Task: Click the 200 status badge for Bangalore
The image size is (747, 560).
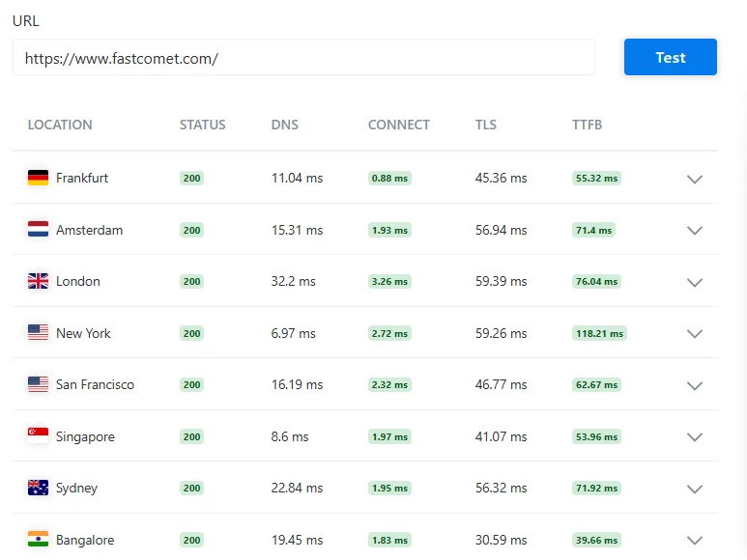Action: pyautogui.click(x=191, y=540)
